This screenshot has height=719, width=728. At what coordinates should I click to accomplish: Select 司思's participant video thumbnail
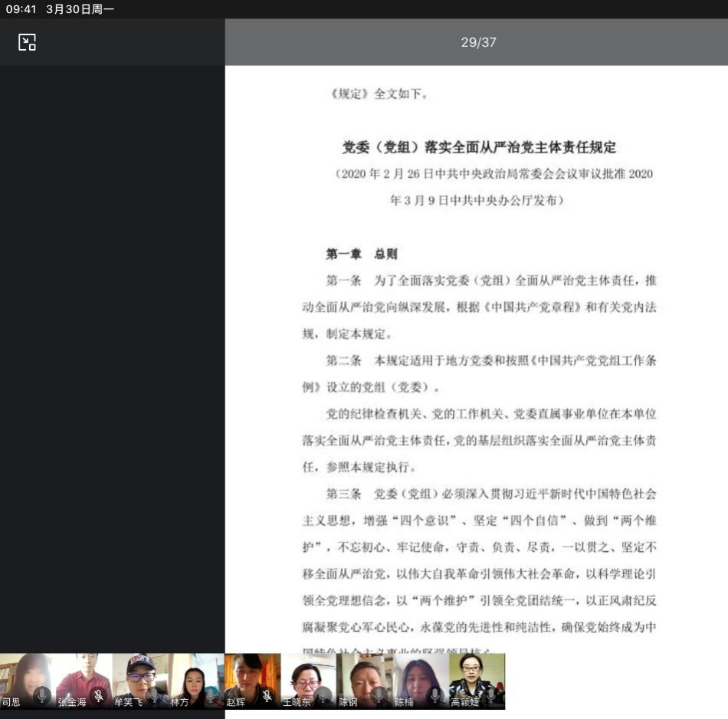click(28, 681)
